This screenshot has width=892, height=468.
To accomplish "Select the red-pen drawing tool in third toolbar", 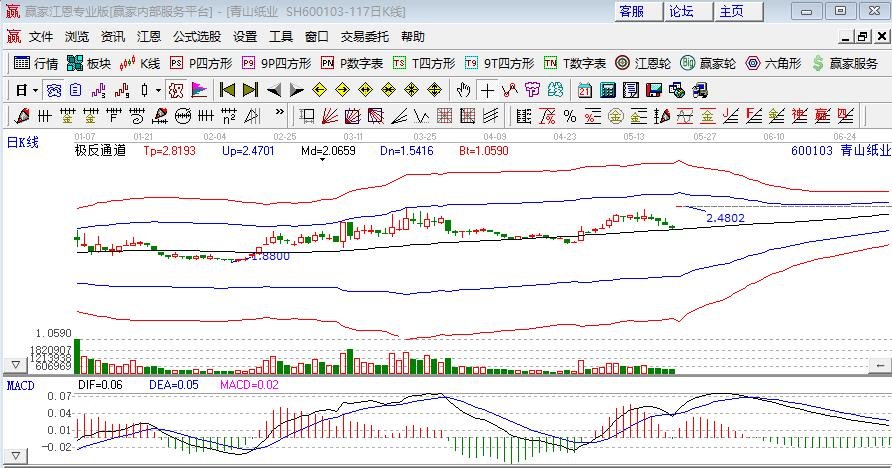I will tap(23, 116).
